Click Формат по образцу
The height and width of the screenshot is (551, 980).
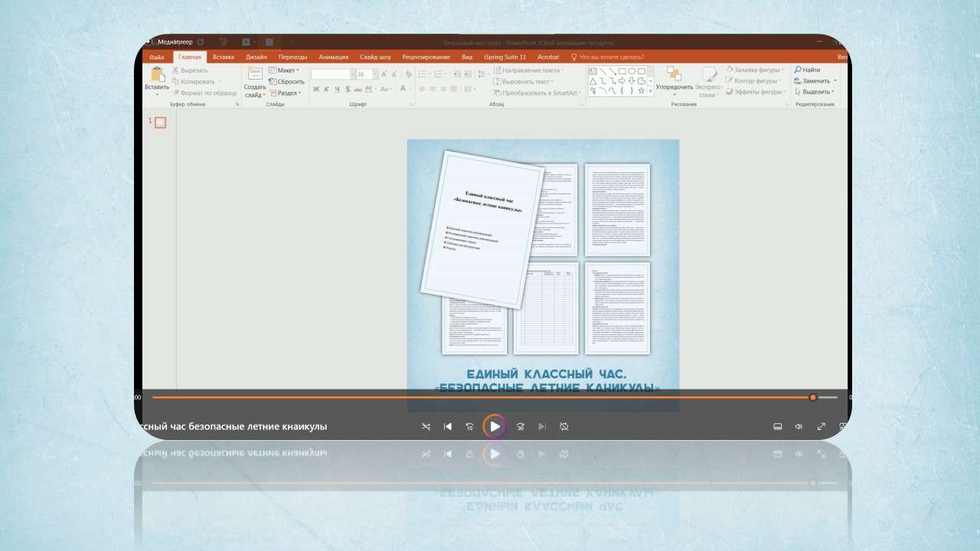tap(205, 93)
